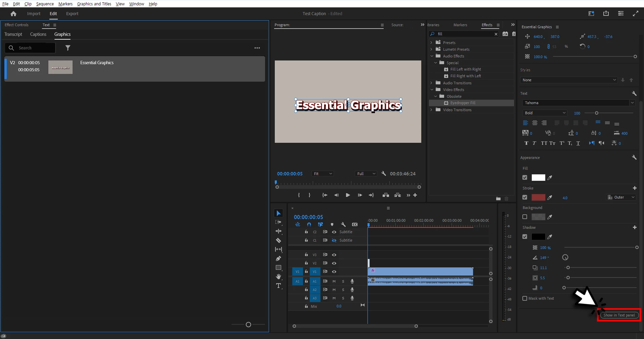Click the filter icon in Text panel
Screen dimensions: 644x339
point(68,48)
